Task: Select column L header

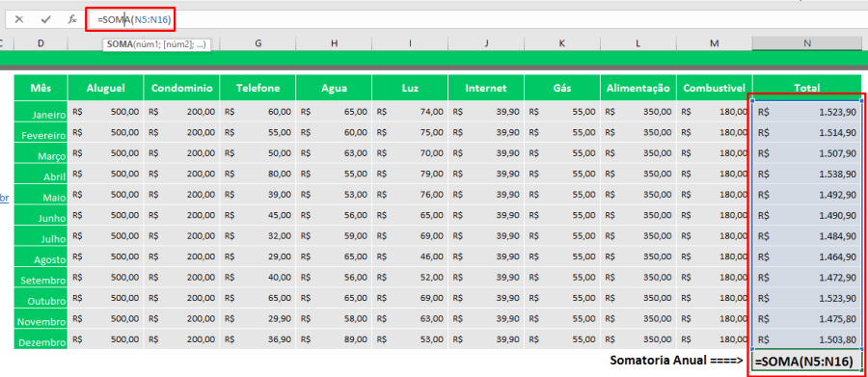Action: click(638, 43)
